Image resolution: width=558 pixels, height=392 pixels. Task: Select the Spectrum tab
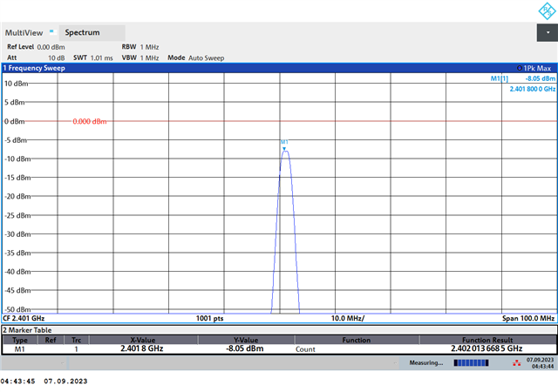[x=92, y=32]
